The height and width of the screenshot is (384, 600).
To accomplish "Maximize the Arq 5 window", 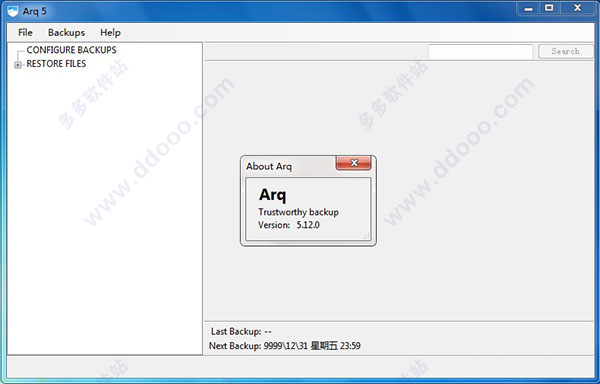I will pyautogui.click(x=549, y=8).
